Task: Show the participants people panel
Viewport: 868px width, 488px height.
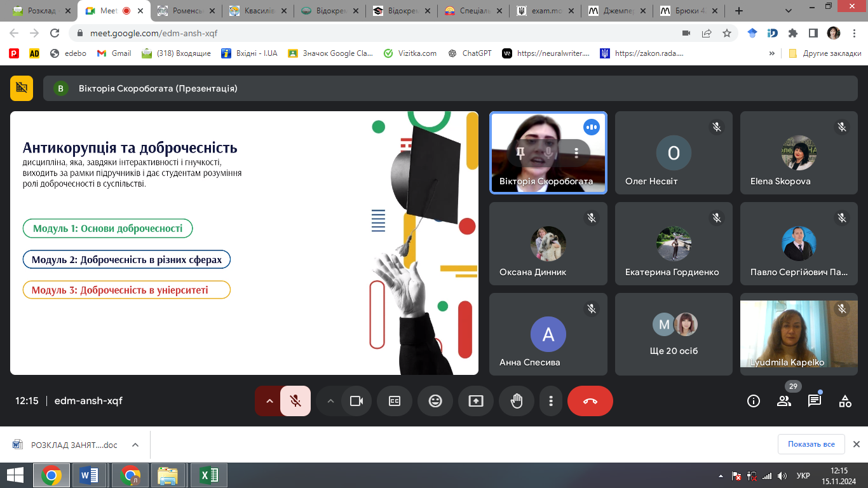Action: pyautogui.click(x=784, y=401)
